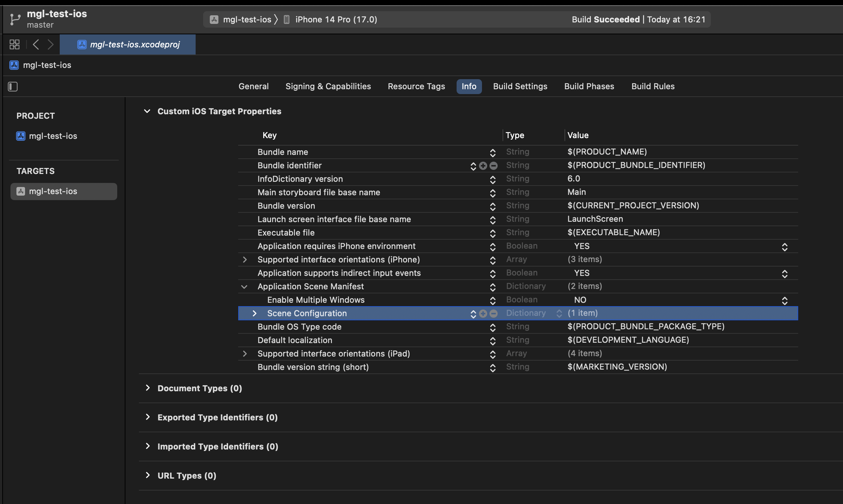Viewport: 843px width, 504px height.
Task: Click the $(PRODUCT_NAME) value
Action: (607, 152)
